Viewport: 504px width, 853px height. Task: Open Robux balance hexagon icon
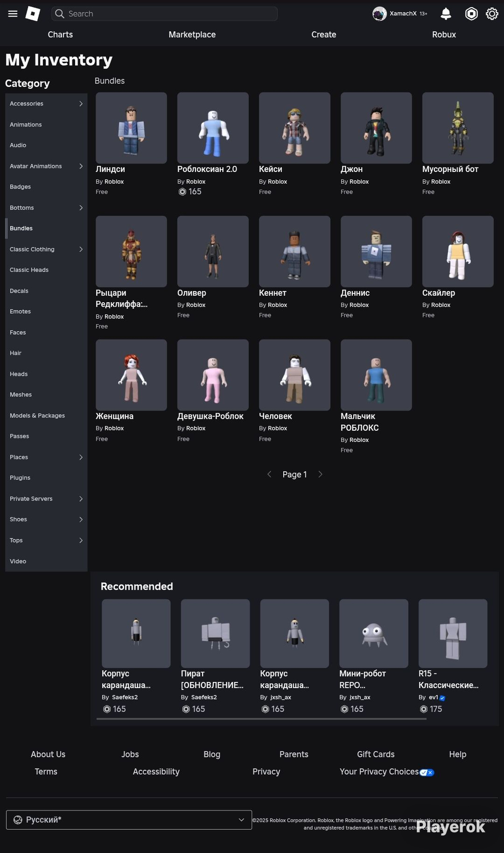[471, 14]
